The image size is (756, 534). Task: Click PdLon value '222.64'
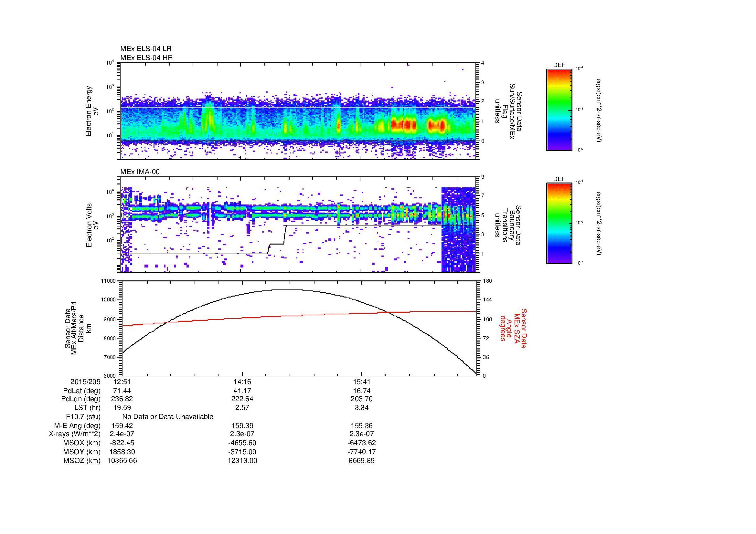242,399
